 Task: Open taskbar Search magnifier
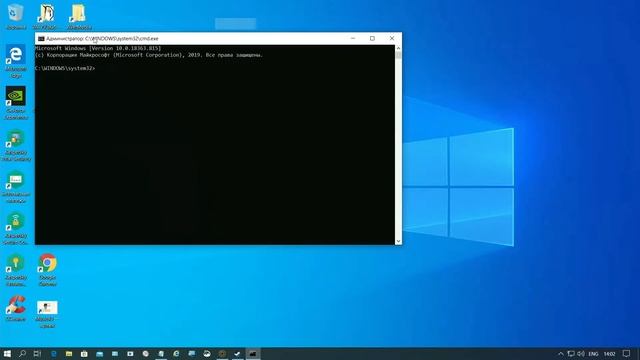tap(22, 353)
